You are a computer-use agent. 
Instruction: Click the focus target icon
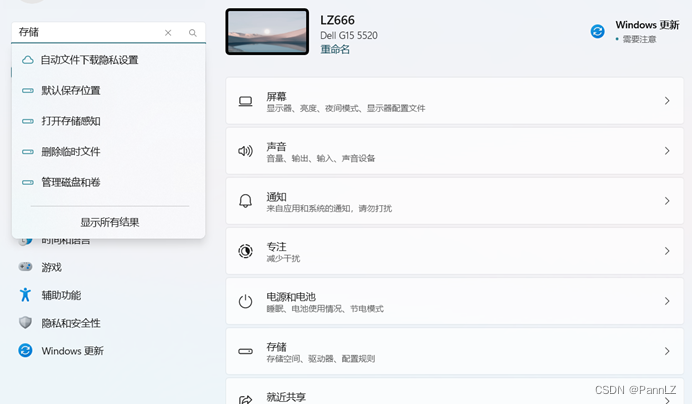pyautogui.click(x=245, y=251)
